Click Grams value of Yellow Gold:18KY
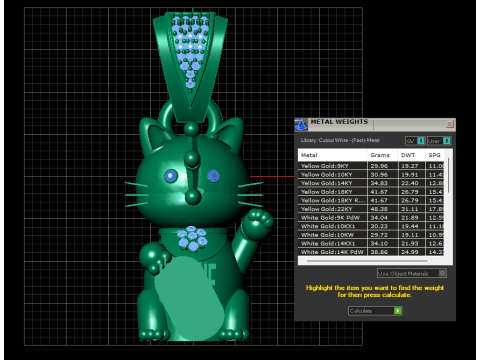Screen dimensions: 480x360 tap(379, 192)
